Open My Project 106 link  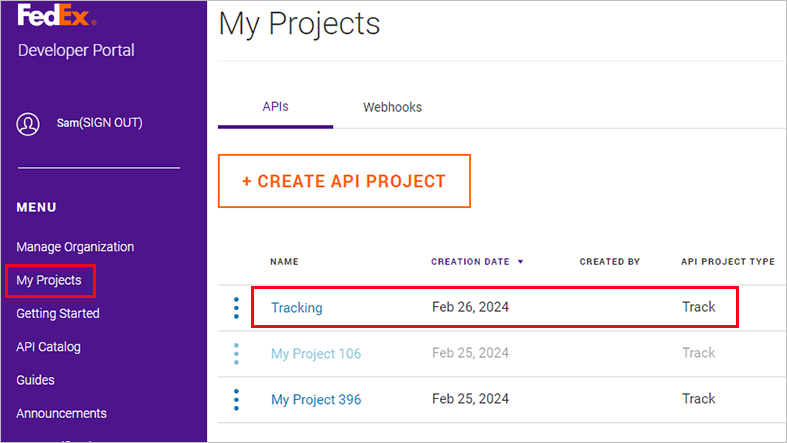pos(316,354)
